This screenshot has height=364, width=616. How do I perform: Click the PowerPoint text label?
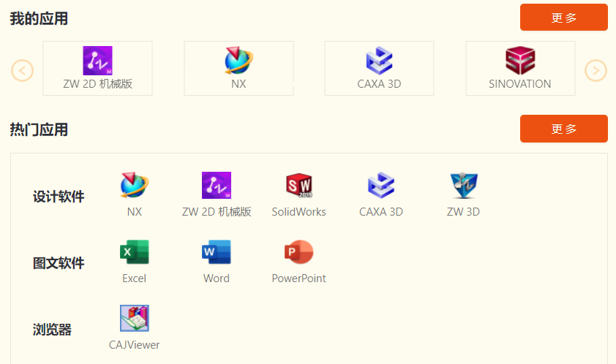click(x=299, y=278)
